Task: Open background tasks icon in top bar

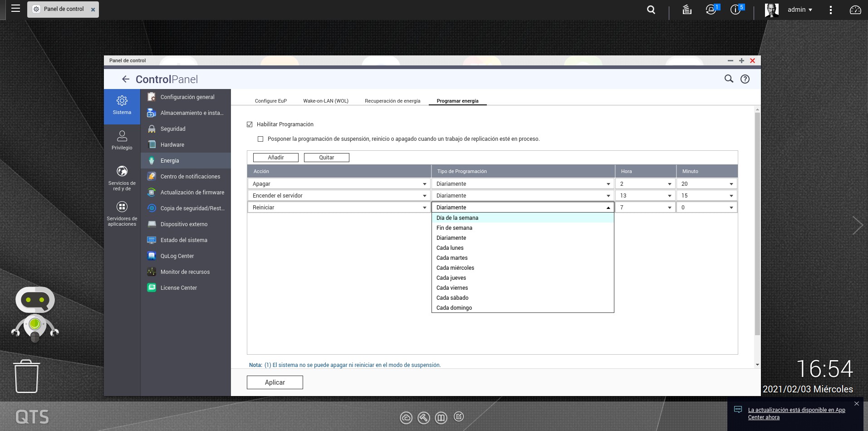Action: point(687,10)
